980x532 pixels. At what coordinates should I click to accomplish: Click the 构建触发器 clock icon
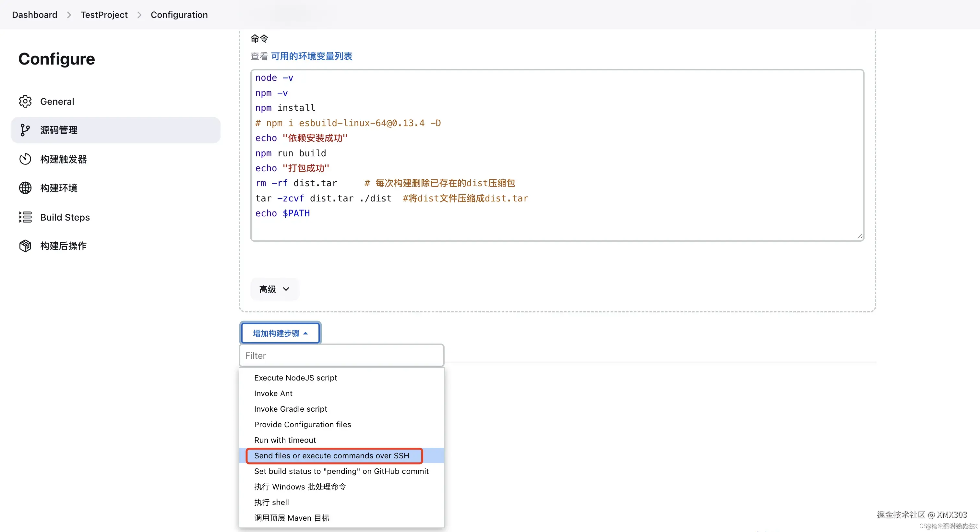[25, 159]
